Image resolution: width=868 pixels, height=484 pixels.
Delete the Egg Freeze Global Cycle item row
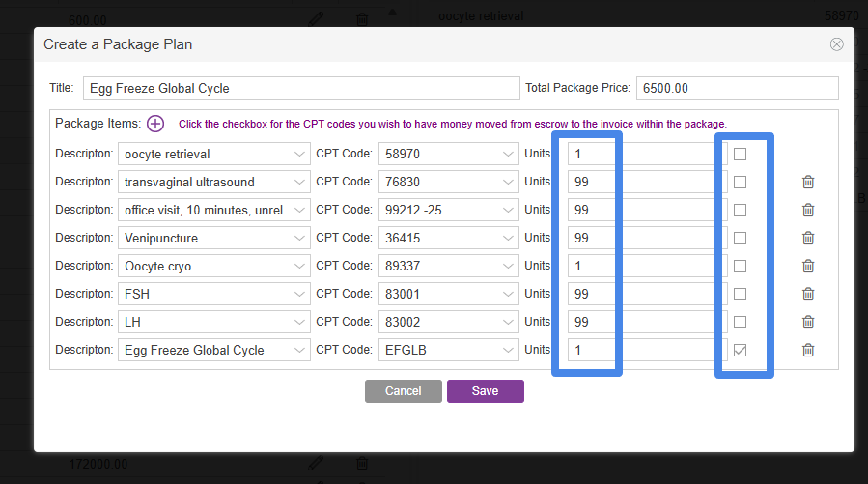(x=808, y=350)
